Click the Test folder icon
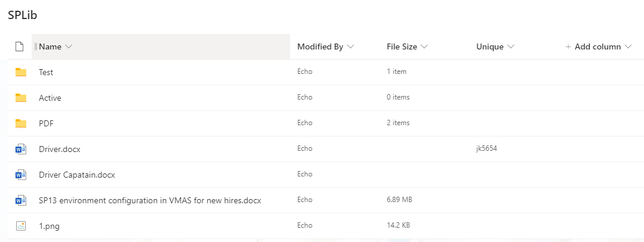 pos(21,72)
